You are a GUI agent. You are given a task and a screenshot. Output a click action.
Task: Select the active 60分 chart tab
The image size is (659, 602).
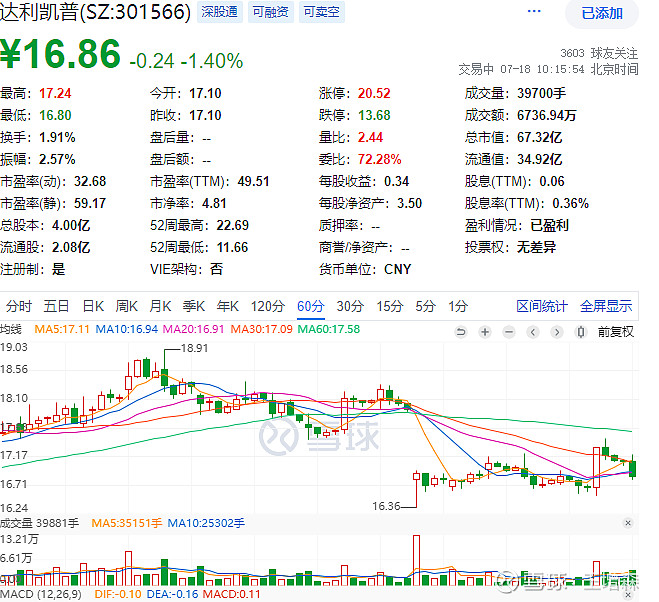pos(311,306)
